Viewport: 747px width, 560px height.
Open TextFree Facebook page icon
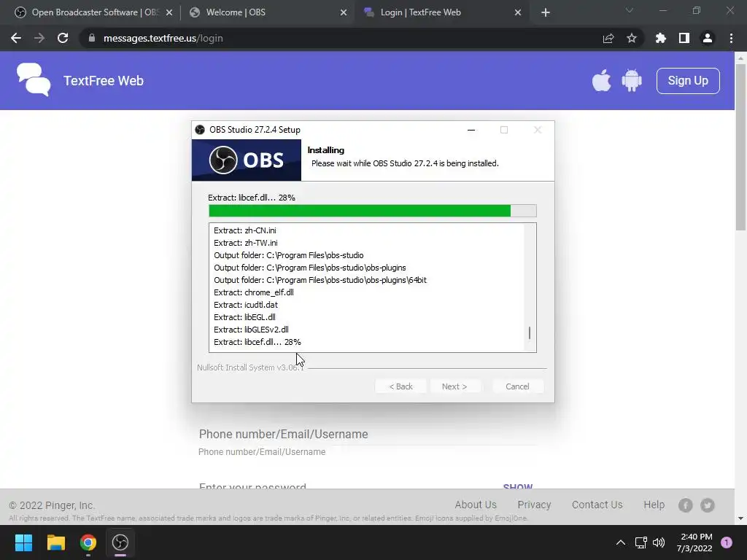(x=686, y=505)
